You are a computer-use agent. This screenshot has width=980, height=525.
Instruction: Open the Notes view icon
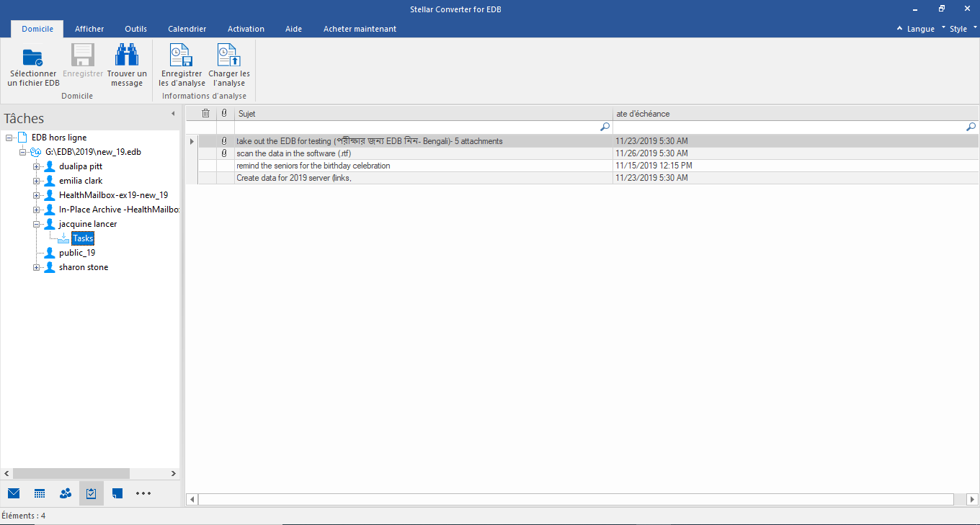(x=117, y=493)
